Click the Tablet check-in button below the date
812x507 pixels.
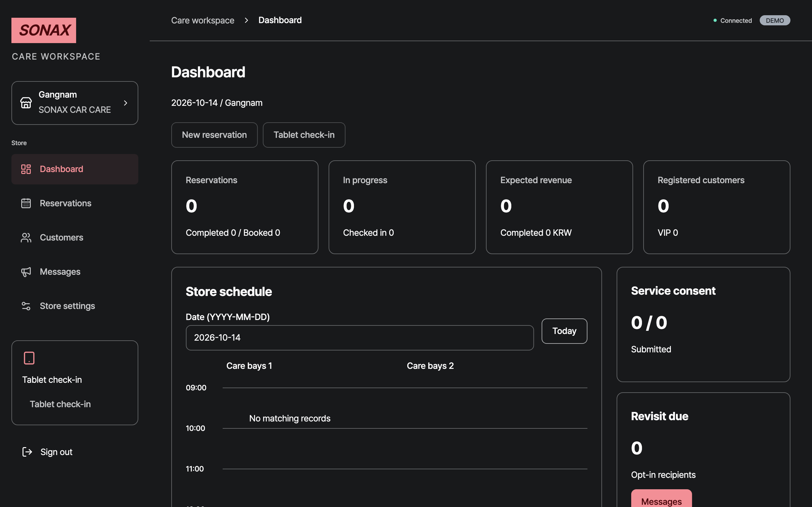coord(304,135)
